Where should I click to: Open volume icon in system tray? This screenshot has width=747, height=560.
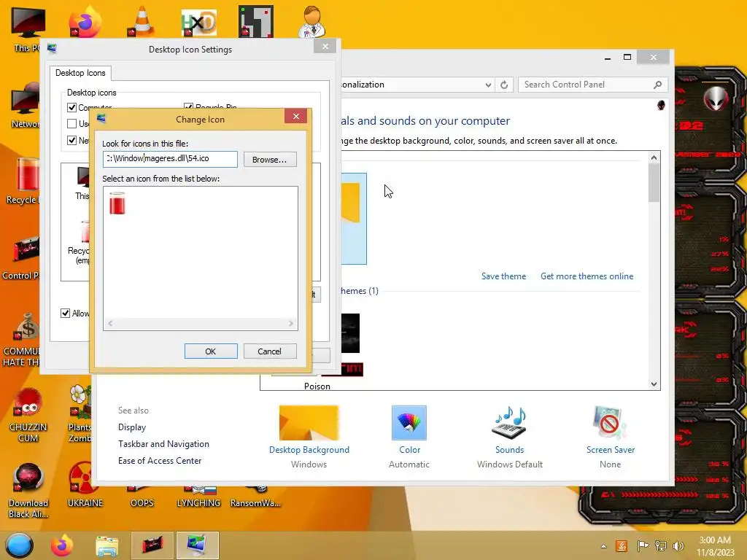tap(678, 545)
